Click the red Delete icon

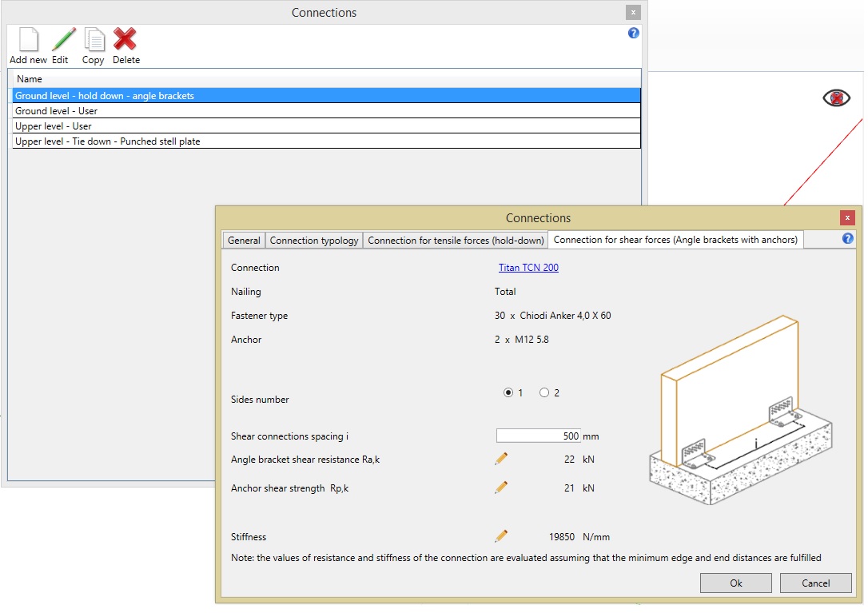pos(125,39)
